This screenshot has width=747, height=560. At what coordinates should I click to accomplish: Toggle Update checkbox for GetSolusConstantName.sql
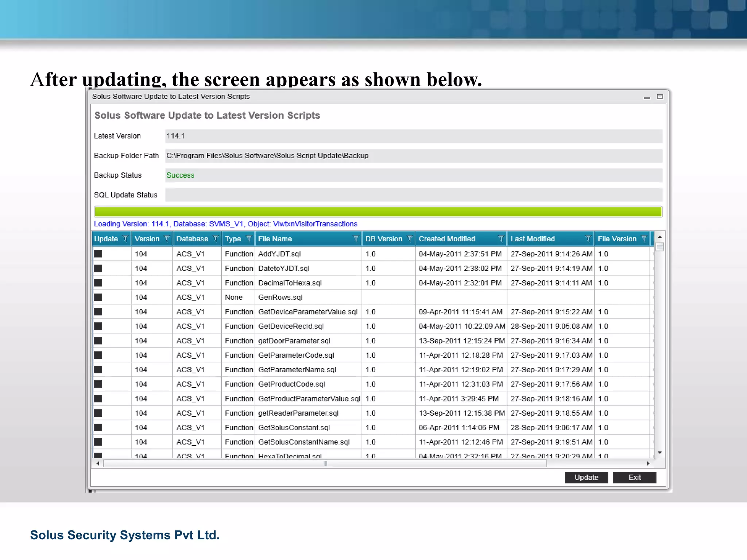98,442
